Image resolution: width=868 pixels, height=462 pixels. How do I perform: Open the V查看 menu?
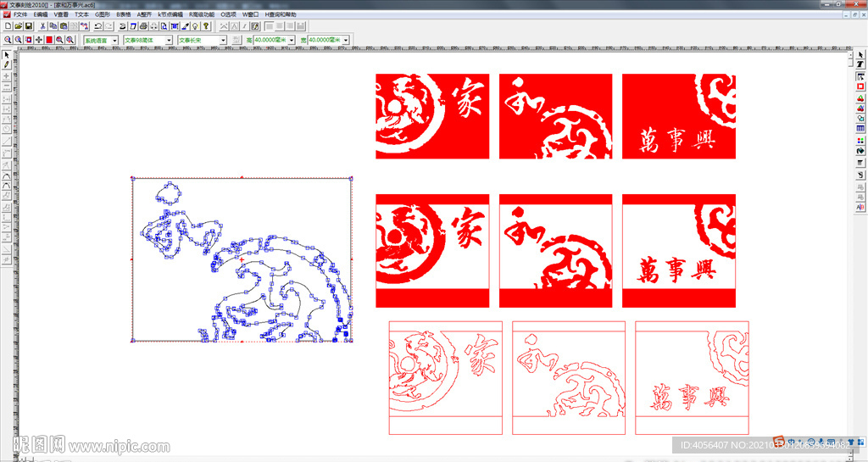61,14
